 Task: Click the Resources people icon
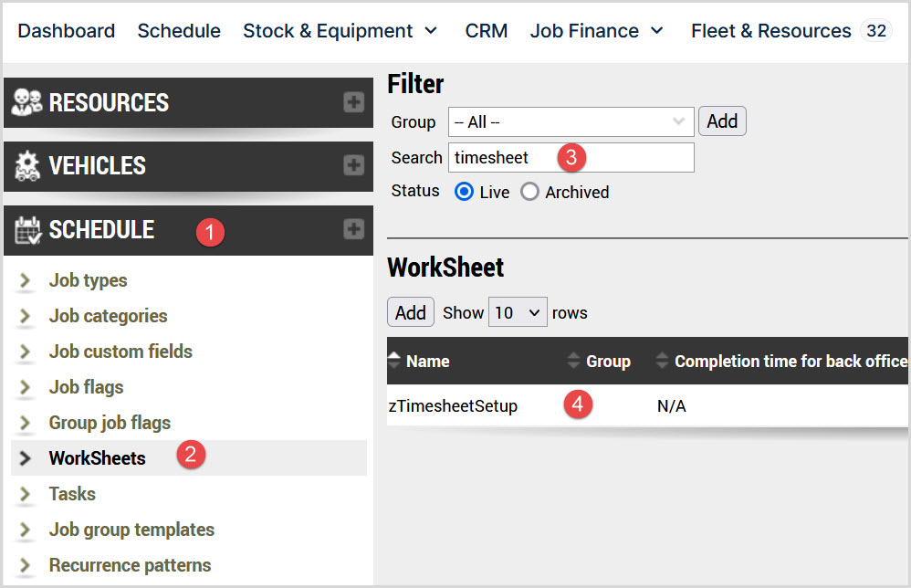pyautogui.click(x=26, y=102)
